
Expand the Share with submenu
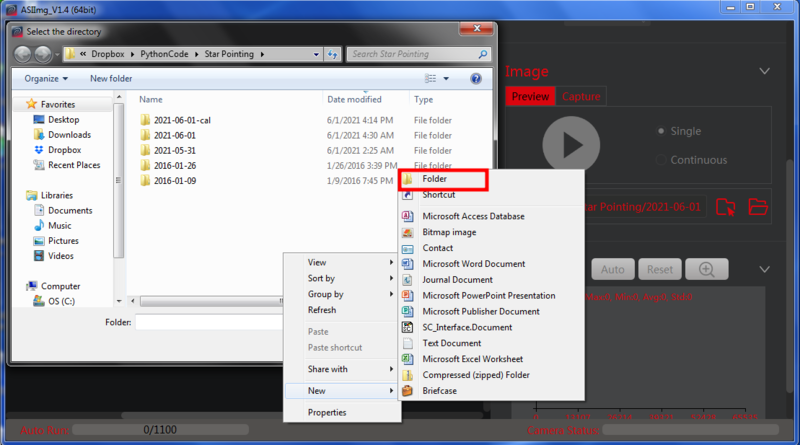click(x=342, y=369)
